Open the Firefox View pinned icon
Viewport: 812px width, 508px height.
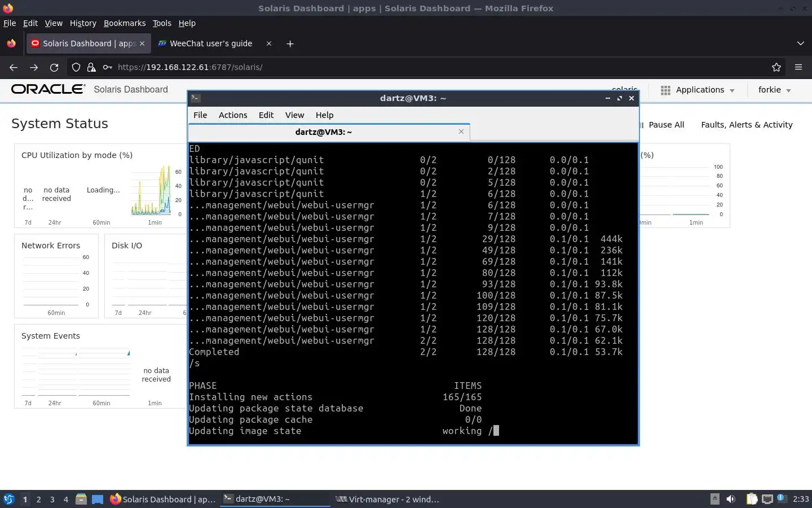tap(11, 43)
